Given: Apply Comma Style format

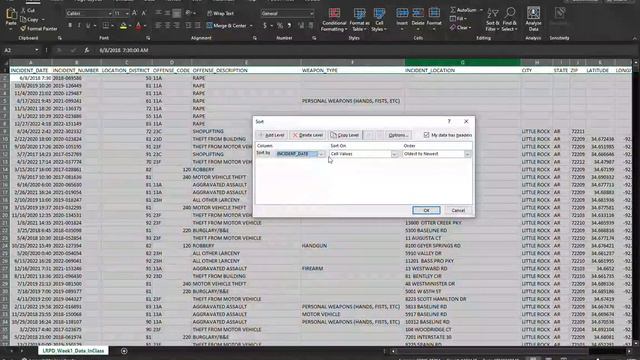Looking at the screenshot, I should click(289, 26).
